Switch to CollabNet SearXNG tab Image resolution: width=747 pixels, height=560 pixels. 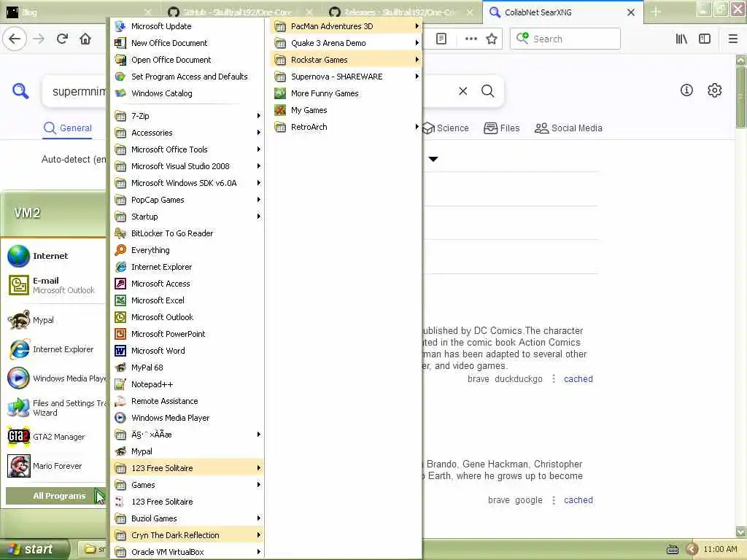[562, 12]
